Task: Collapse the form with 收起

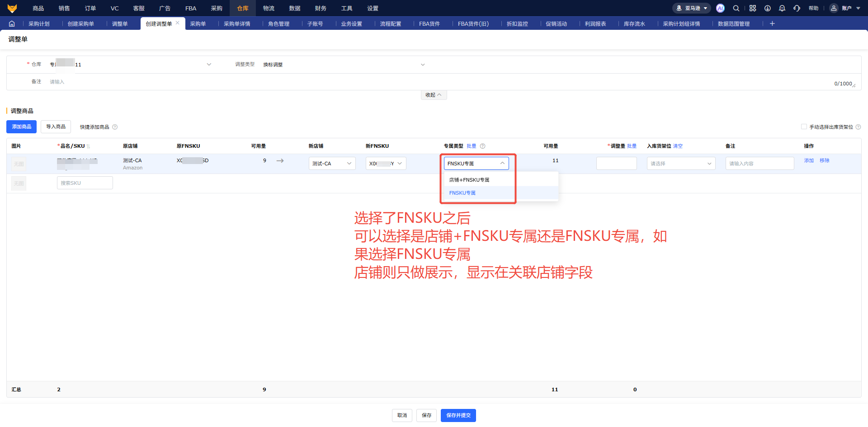Action: [433, 95]
